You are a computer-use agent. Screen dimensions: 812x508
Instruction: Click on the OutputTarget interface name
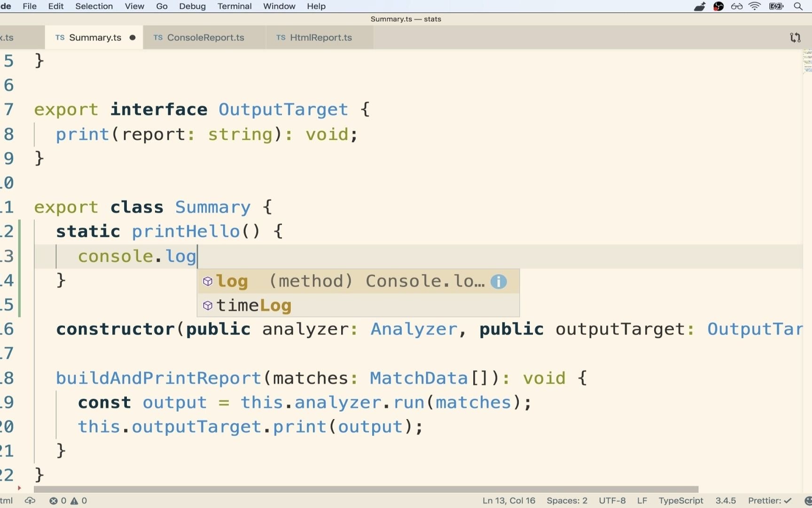tap(283, 110)
